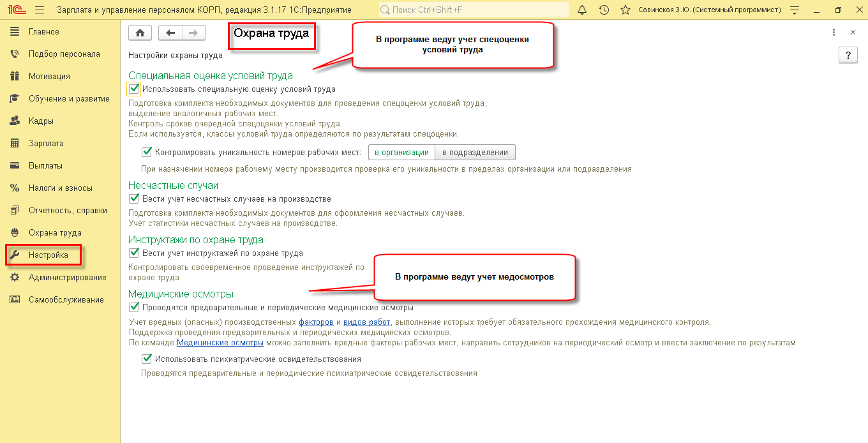Screen dimensions: 868x443
Task: Click the Обучение и развитие icon
Action: [x=15, y=99]
